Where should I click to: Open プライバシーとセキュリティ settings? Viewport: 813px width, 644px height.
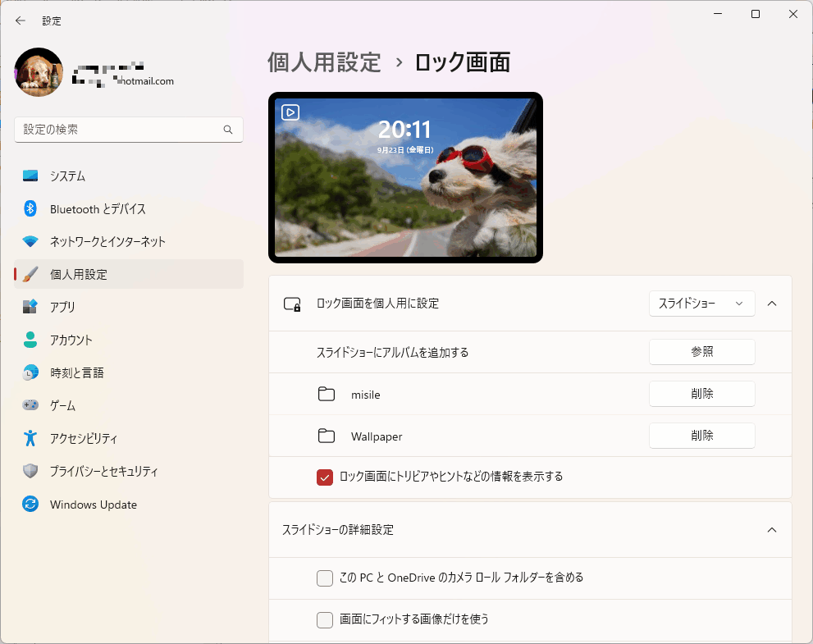coord(129,471)
